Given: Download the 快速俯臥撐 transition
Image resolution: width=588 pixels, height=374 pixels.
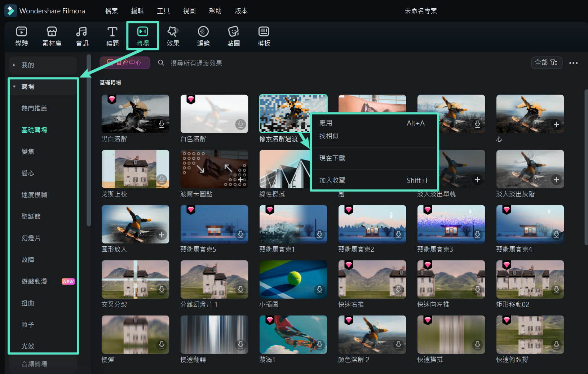Looking at the screenshot, I should click(556, 345).
